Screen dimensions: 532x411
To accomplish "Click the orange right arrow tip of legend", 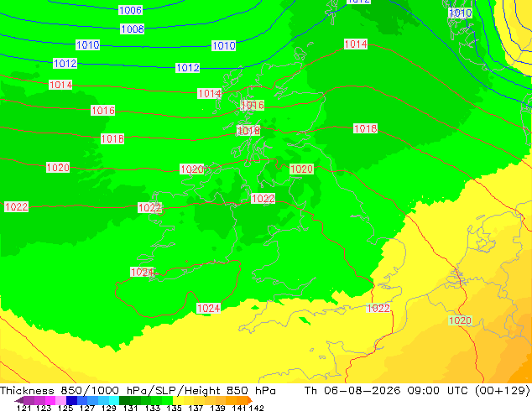I will coord(250,401).
